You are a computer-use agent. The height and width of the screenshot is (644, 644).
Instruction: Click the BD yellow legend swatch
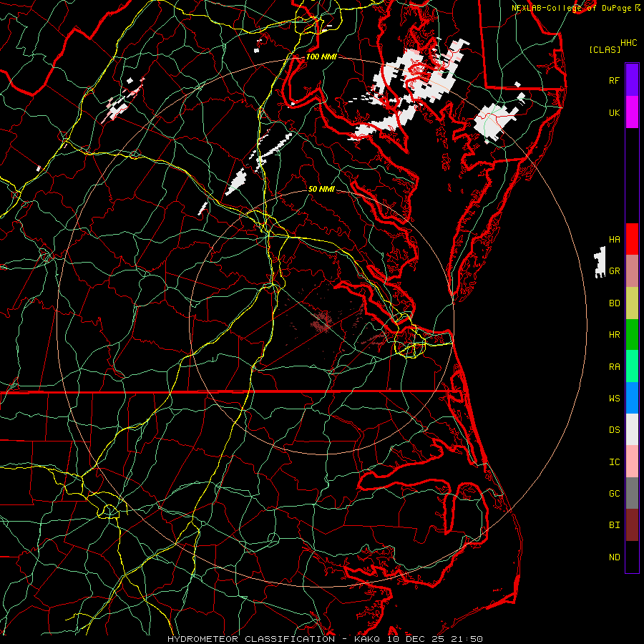tap(632, 303)
